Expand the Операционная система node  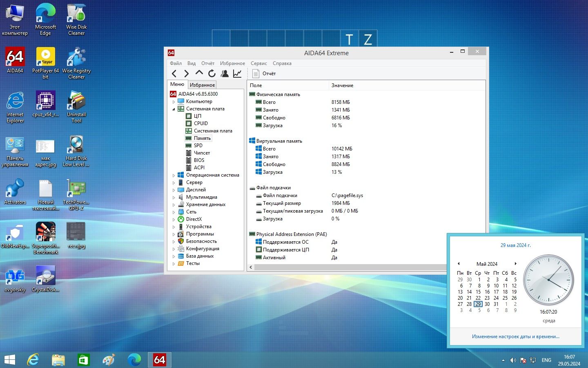click(174, 175)
